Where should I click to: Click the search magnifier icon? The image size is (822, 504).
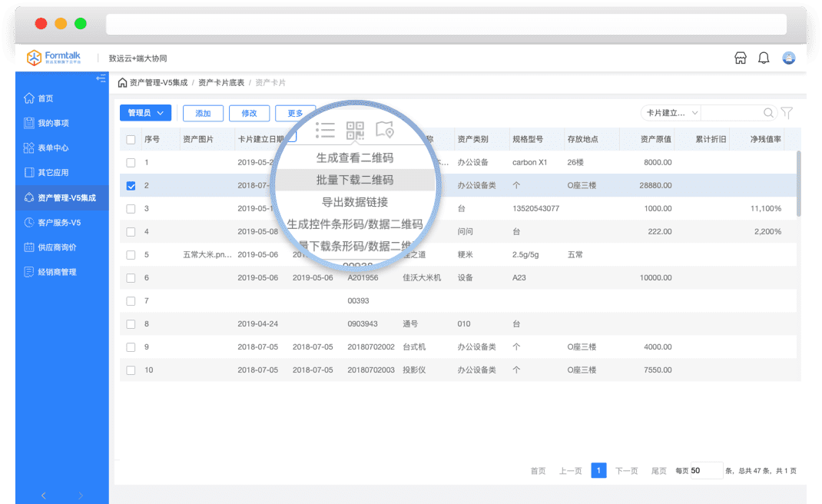pyautogui.click(x=768, y=113)
